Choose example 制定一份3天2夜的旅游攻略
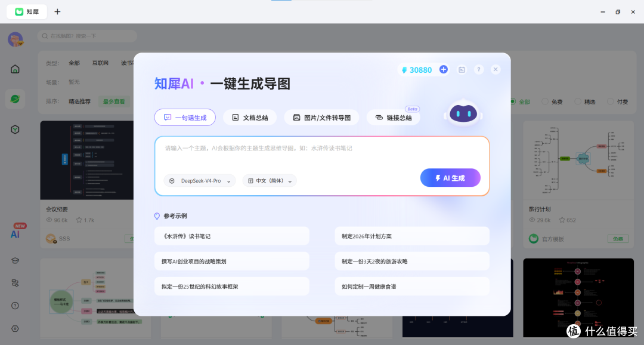This screenshot has height=345, width=644. pyautogui.click(x=412, y=261)
